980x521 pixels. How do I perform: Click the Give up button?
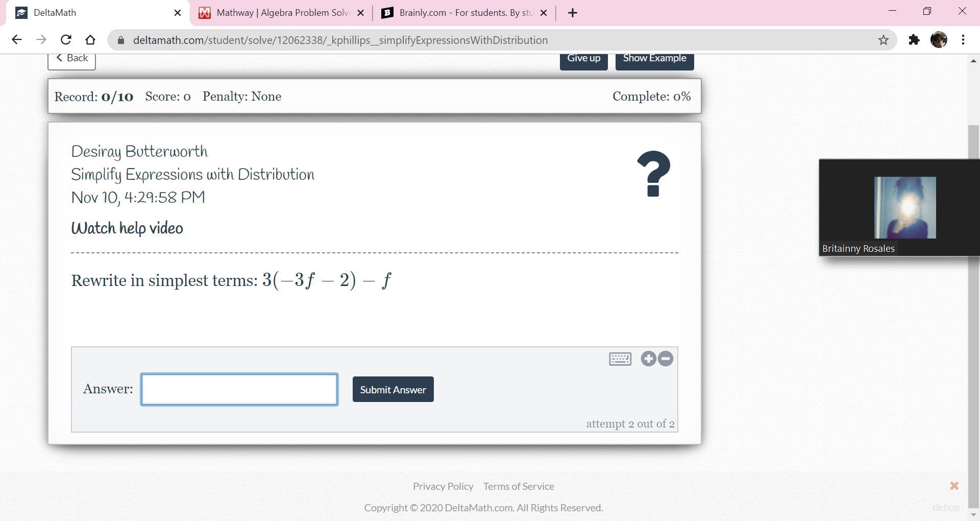coord(583,59)
